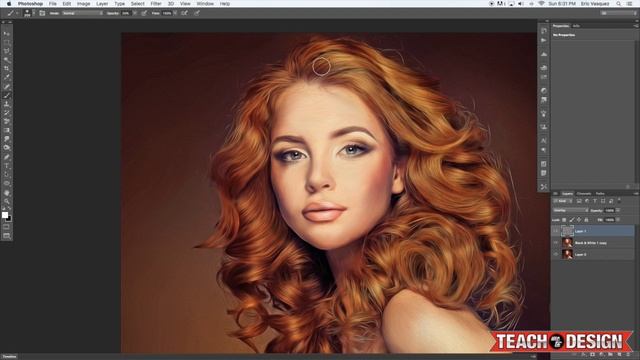Select the Healing Brush tool
Screen dimensions: 640x360
[7, 87]
